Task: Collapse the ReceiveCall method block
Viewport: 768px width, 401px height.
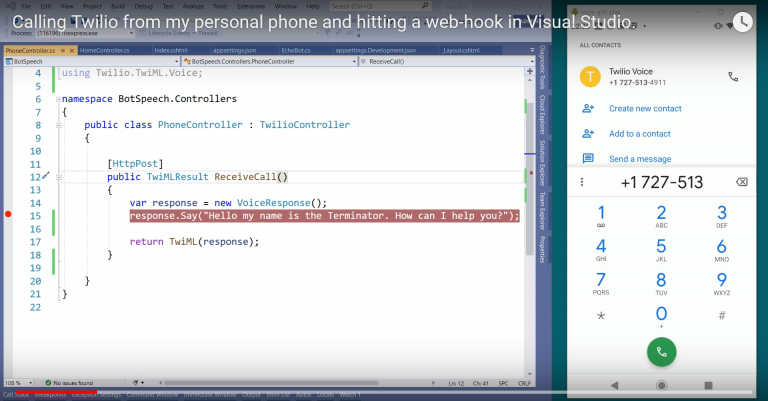Action: 58,177
